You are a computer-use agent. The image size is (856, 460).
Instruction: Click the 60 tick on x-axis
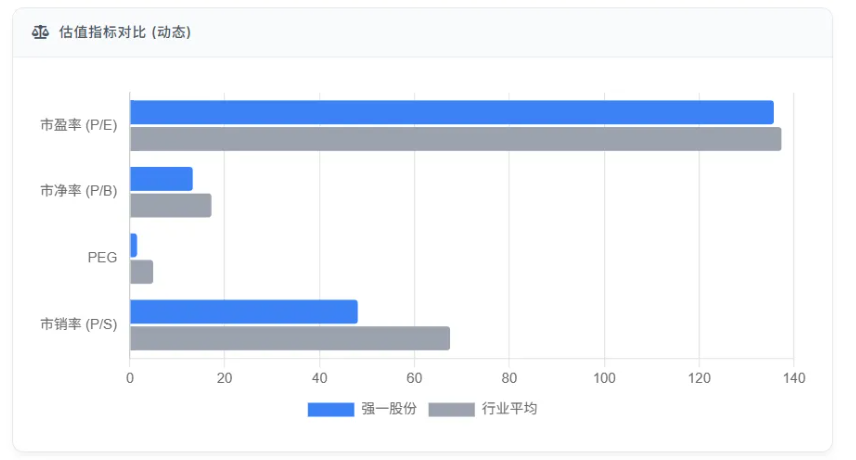tap(414, 378)
